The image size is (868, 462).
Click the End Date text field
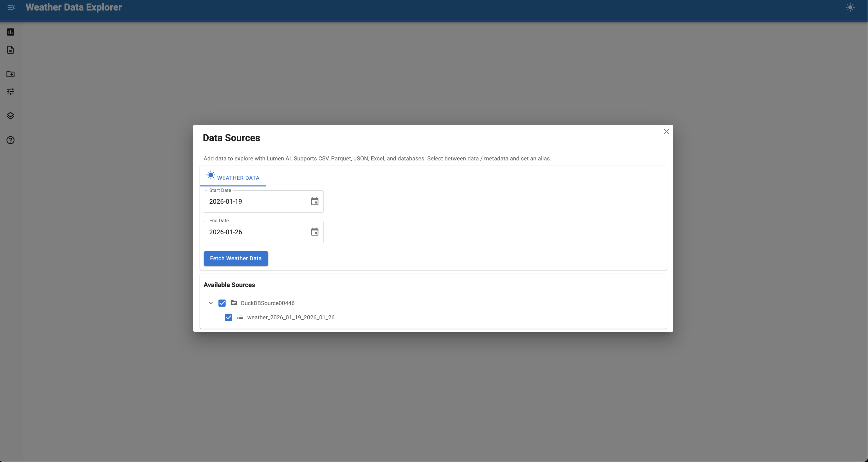click(x=256, y=232)
